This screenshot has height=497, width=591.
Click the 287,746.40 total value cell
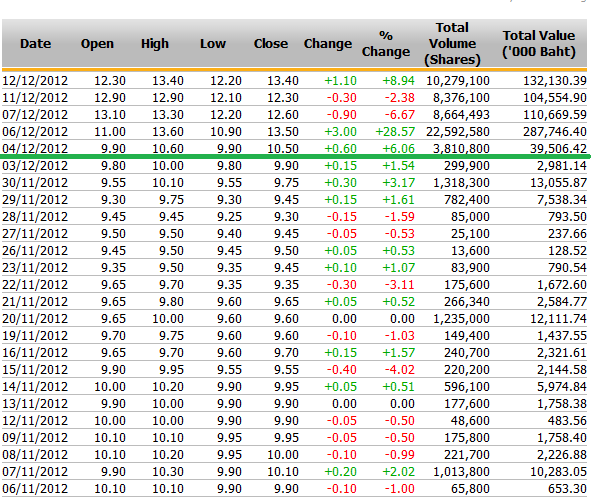(555, 132)
